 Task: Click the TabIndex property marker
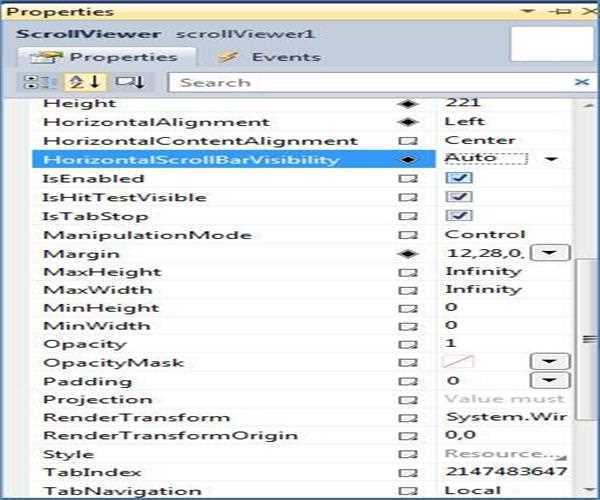tap(408, 473)
